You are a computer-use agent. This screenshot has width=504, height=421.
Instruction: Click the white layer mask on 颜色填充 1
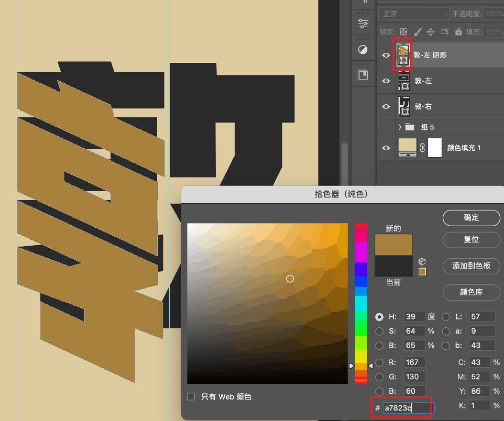tap(435, 148)
